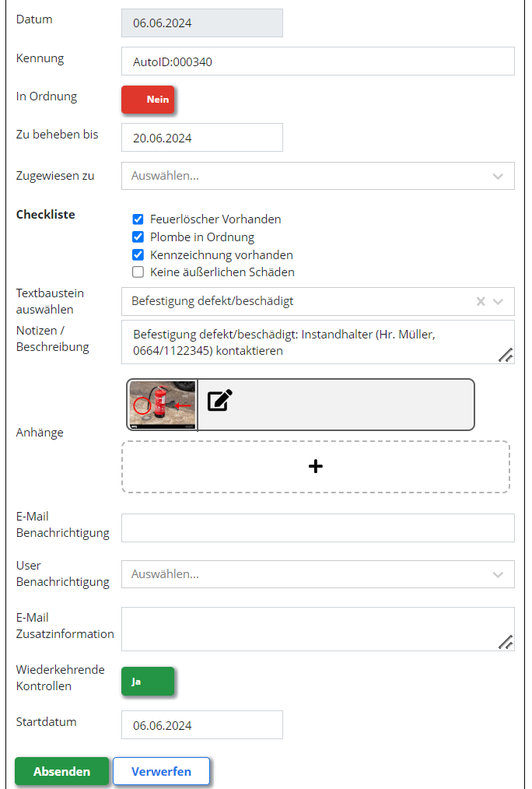This screenshot has height=789, width=532.
Task: Open fire extinguisher attachment thumbnail
Action: pyautogui.click(x=163, y=405)
